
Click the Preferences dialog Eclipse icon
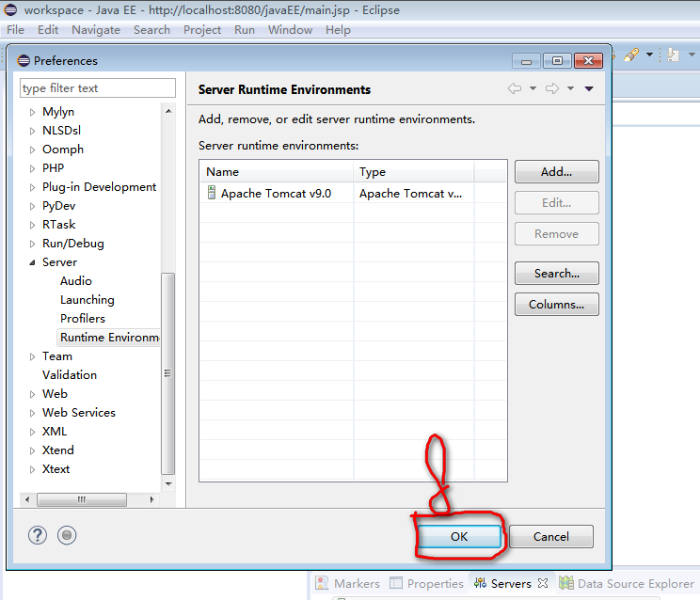click(24, 60)
